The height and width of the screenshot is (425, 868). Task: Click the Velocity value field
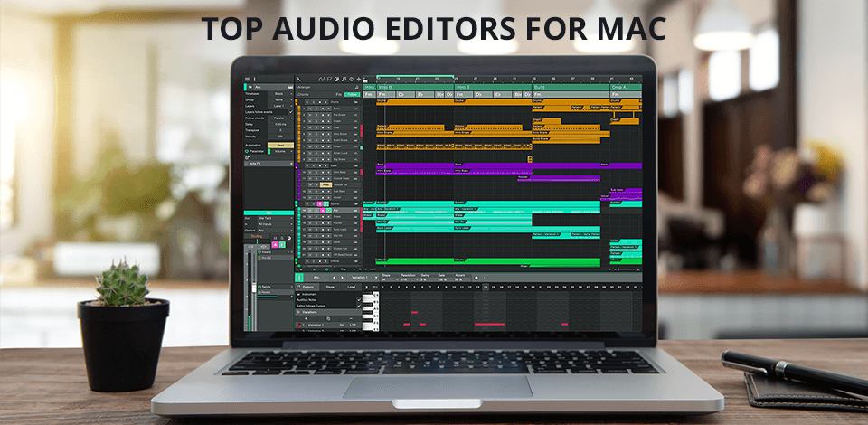point(280,137)
